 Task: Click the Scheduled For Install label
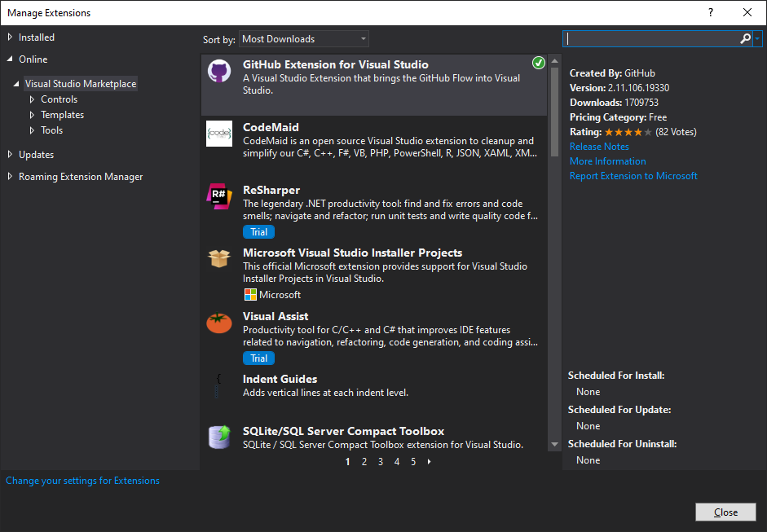[616, 376]
